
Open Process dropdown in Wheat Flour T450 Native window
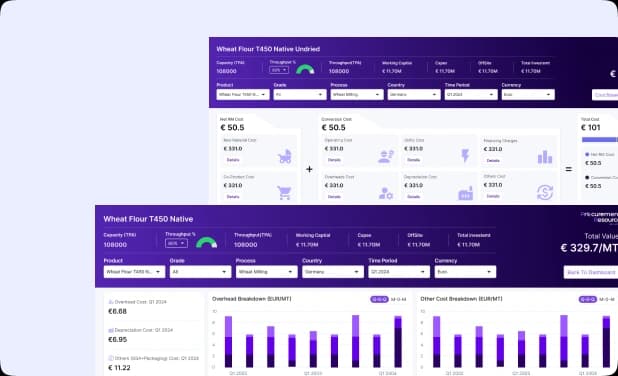tap(266, 272)
